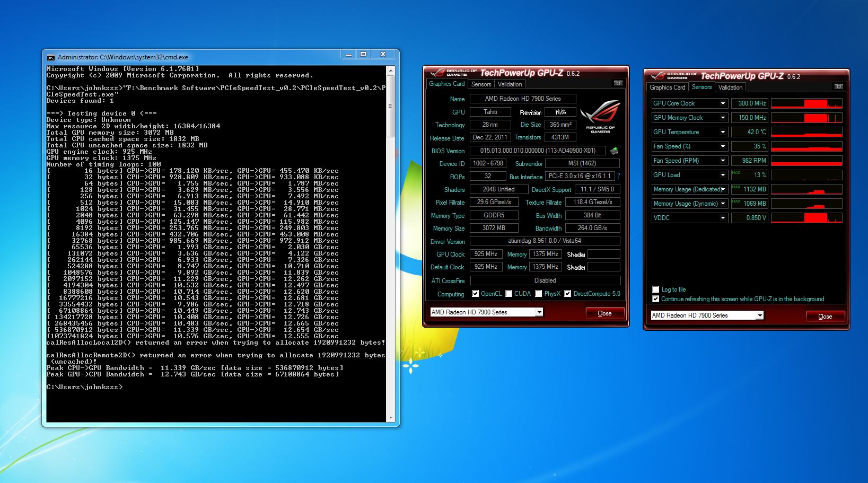Click the Driver Version field
This screenshot has height=483, width=868.
pyautogui.click(x=545, y=241)
